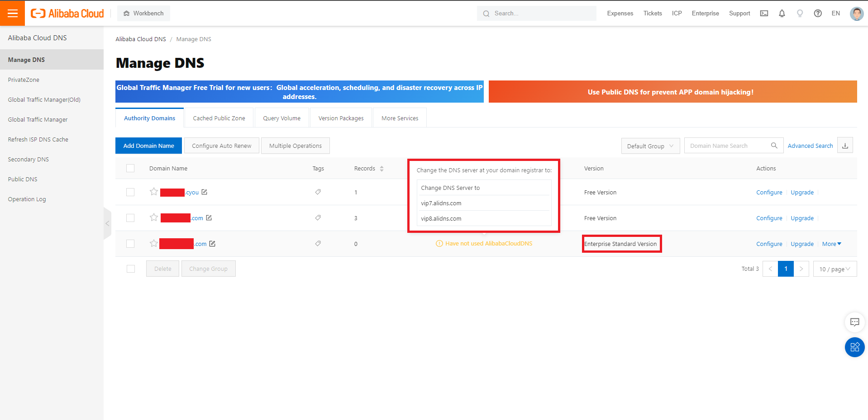
Task: Click Upgrade for the 3-record domain
Action: point(802,218)
